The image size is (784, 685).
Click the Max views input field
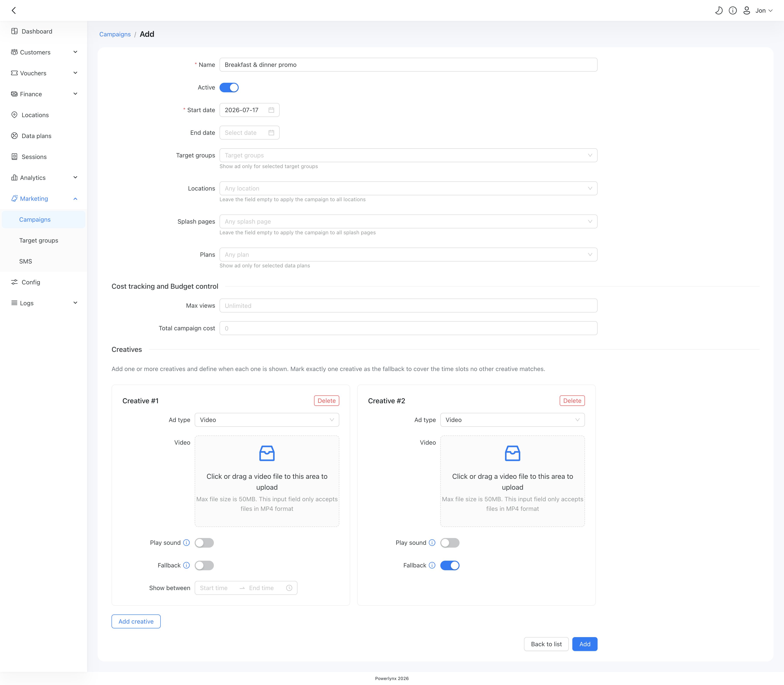pyautogui.click(x=408, y=305)
